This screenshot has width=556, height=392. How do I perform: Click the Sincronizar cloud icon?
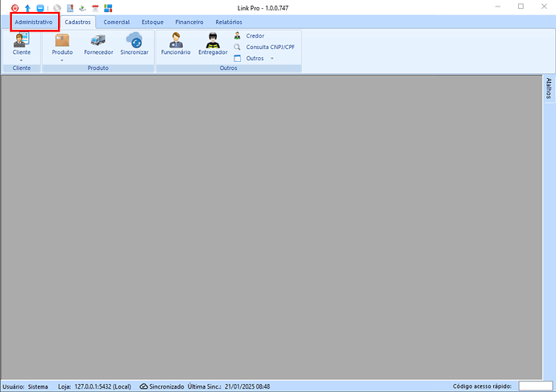point(134,40)
